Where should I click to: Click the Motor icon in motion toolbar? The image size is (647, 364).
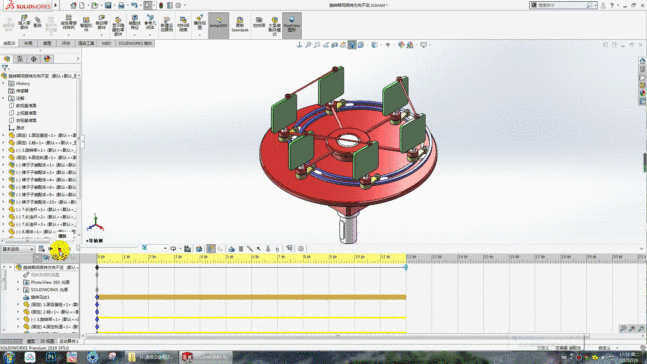pyautogui.click(x=232, y=248)
